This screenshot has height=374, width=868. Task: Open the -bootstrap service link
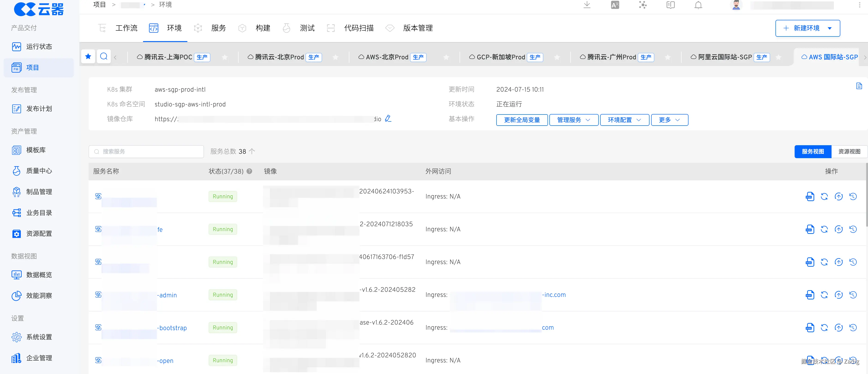172,328
